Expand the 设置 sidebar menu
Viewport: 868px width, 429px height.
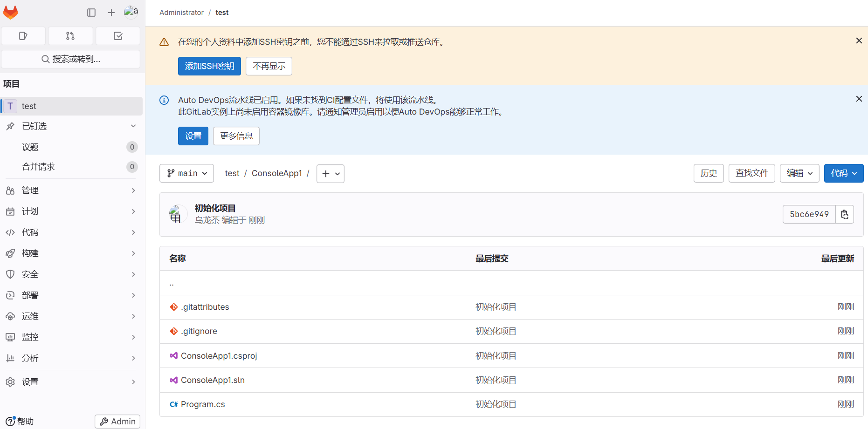(x=72, y=382)
